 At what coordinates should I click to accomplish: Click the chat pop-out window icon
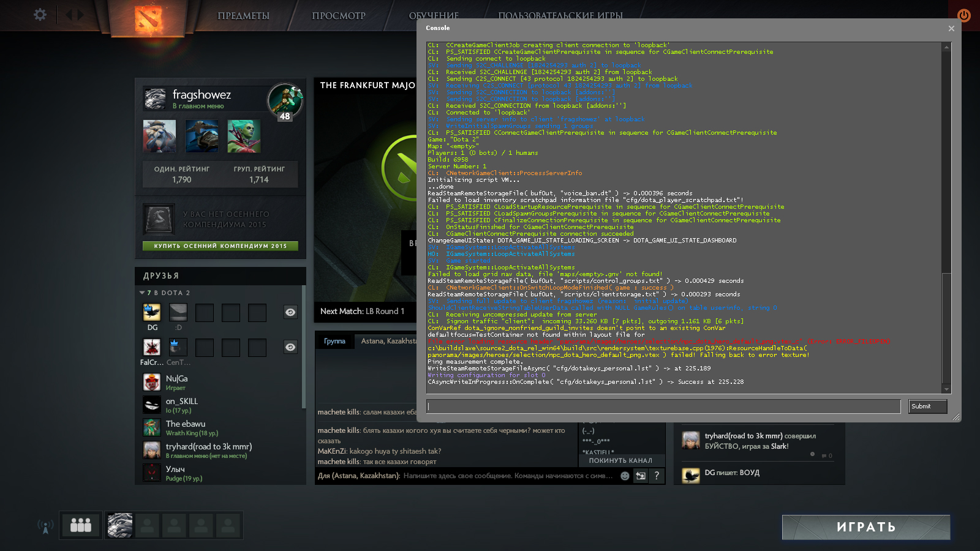pos(641,476)
